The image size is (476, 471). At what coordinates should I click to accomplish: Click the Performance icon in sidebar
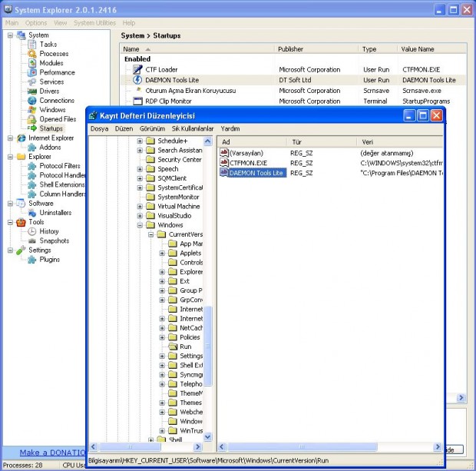tap(32, 73)
